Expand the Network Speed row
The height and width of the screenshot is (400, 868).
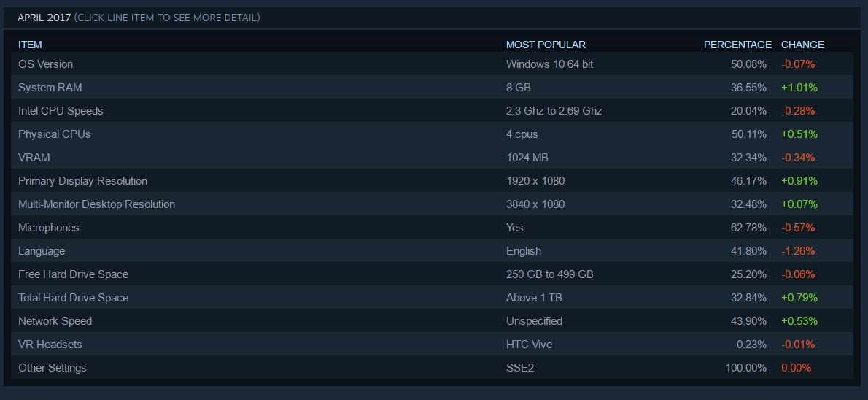(x=55, y=321)
